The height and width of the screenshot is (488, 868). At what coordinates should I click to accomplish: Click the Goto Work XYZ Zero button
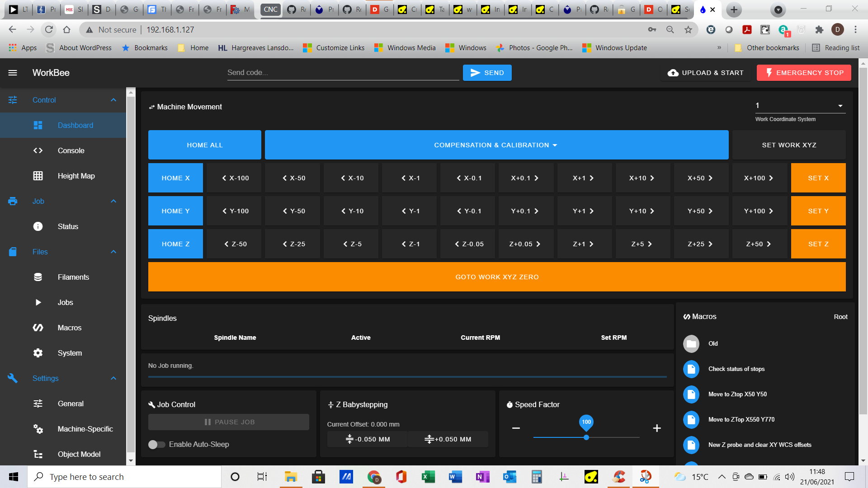coord(496,277)
